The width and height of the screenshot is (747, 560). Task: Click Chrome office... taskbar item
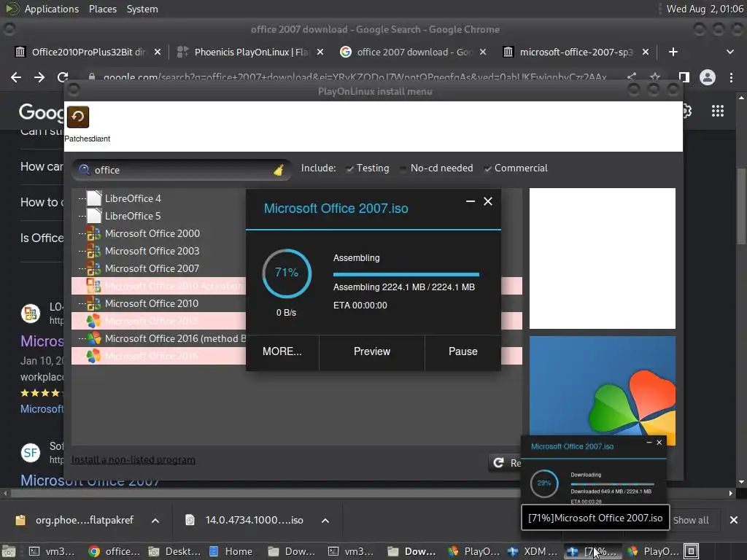click(x=115, y=551)
